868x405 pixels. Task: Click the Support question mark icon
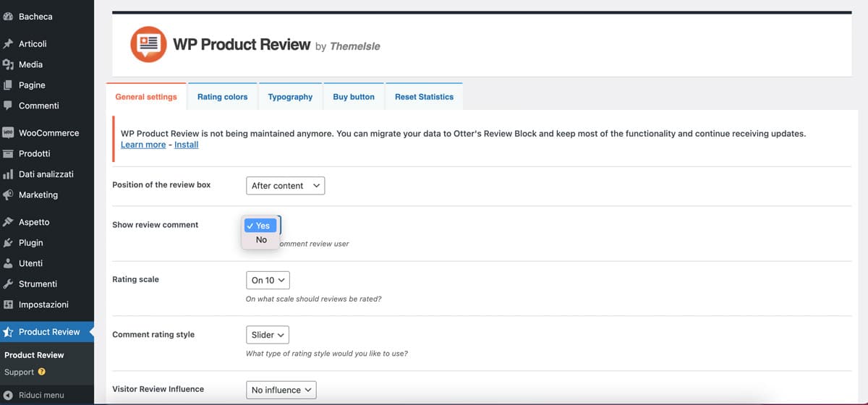41,372
